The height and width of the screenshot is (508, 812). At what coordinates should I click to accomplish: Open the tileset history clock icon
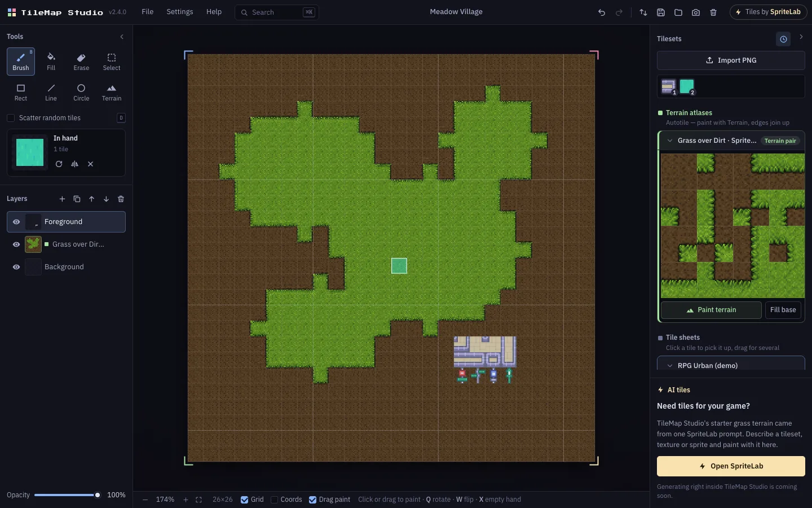coord(783,39)
